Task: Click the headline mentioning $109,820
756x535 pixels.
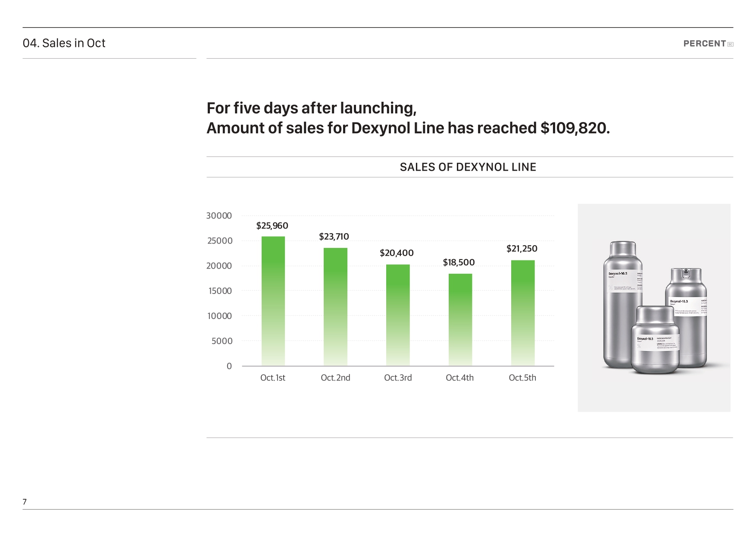Action: pos(408,128)
